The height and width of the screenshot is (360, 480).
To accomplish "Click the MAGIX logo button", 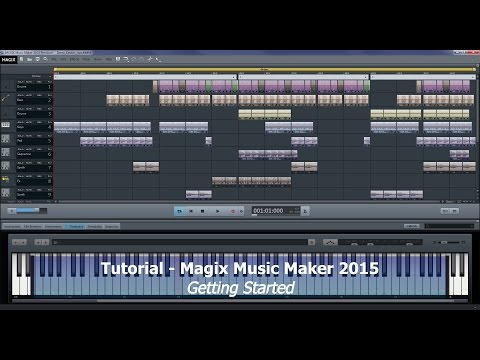I will 8,60.
